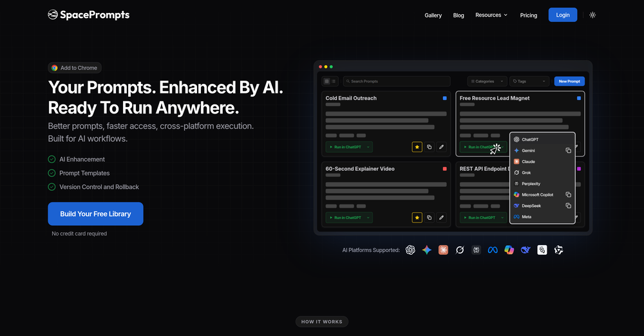Switch to list view in prompt library toolbar
Image resolution: width=644 pixels, height=336 pixels.
pos(334,81)
